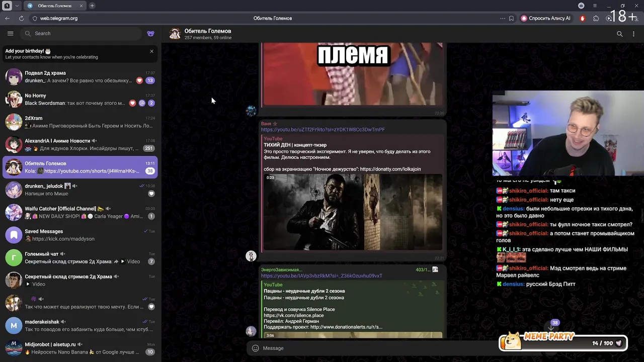Click Ваня's avatar beside the message

tap(251, 256)
